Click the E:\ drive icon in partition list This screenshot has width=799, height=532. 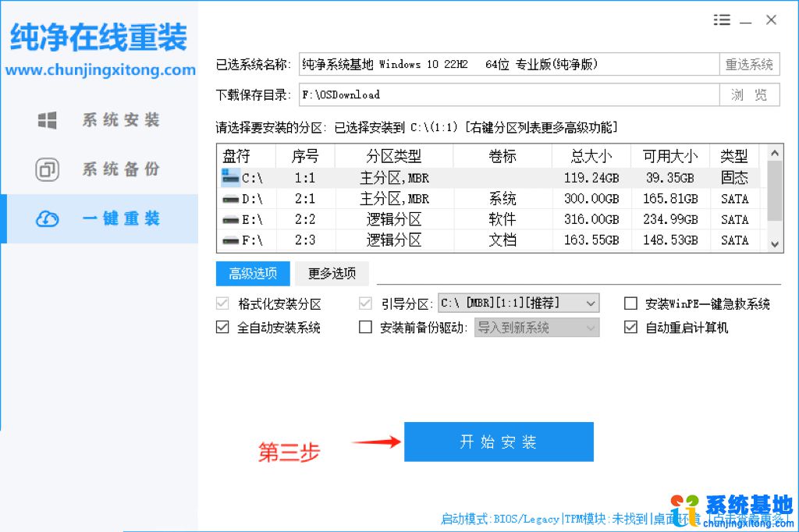(230, 220)
